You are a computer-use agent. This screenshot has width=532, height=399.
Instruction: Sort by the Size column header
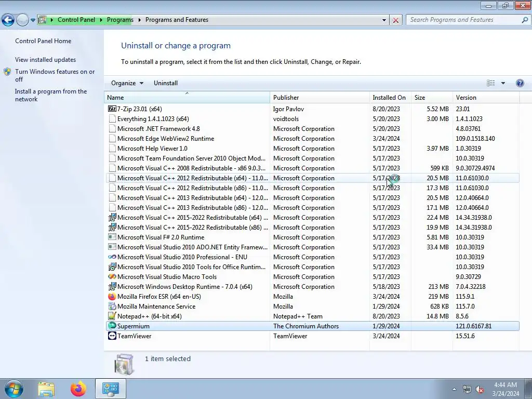tap(432, 97)
